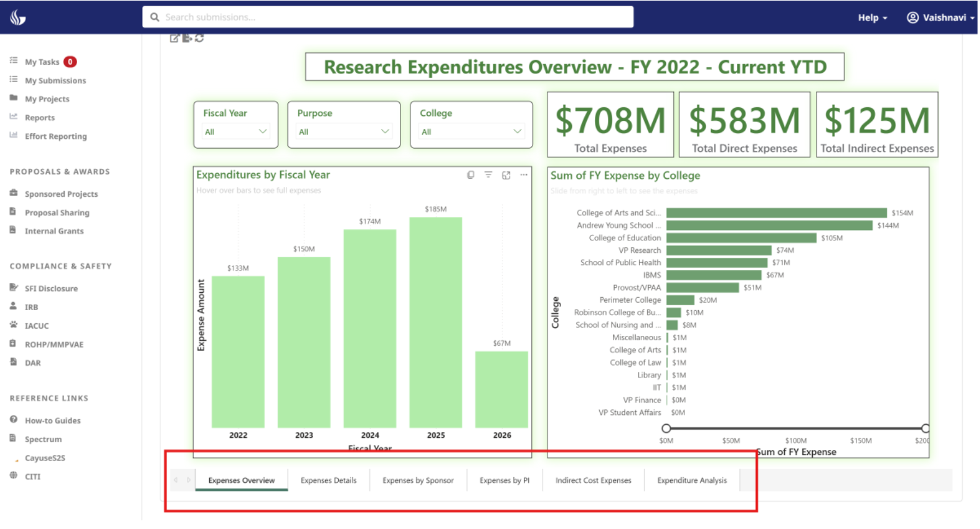980x529 pixels.
Task: Open the Vaishnavi user account menu
Action: pyautogui.click(x=940, y=18)
